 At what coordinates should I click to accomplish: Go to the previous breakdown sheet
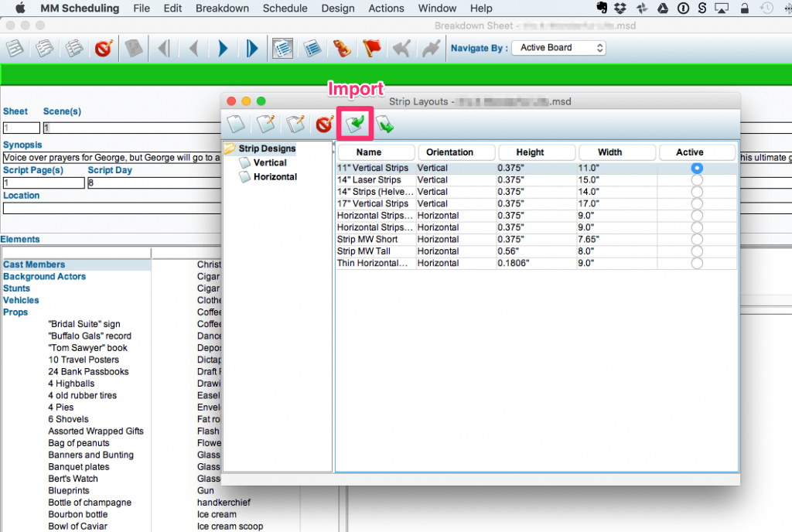click(x=193, y=49)
